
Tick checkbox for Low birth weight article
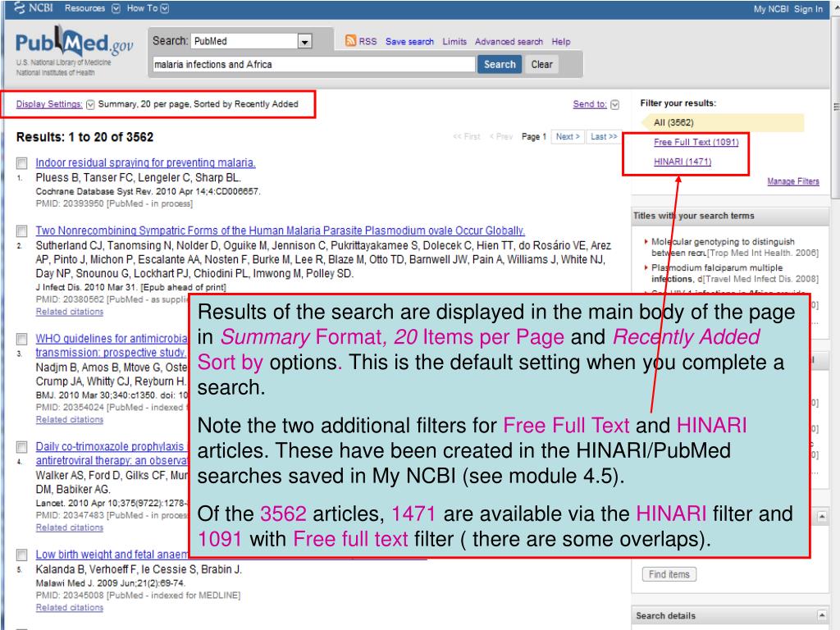click(x=22, y=555)
